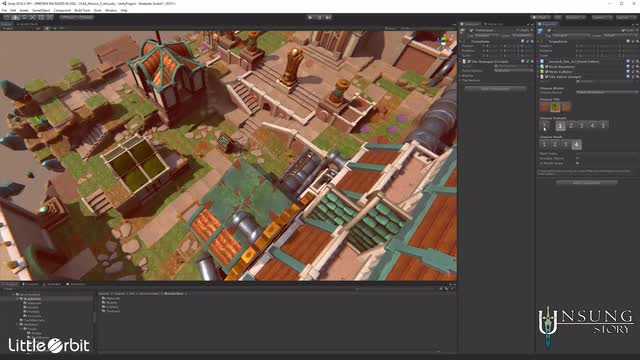Click the Textures folder in project content list
This screenshot has width=640, height=360.
(x=111, y=311)
